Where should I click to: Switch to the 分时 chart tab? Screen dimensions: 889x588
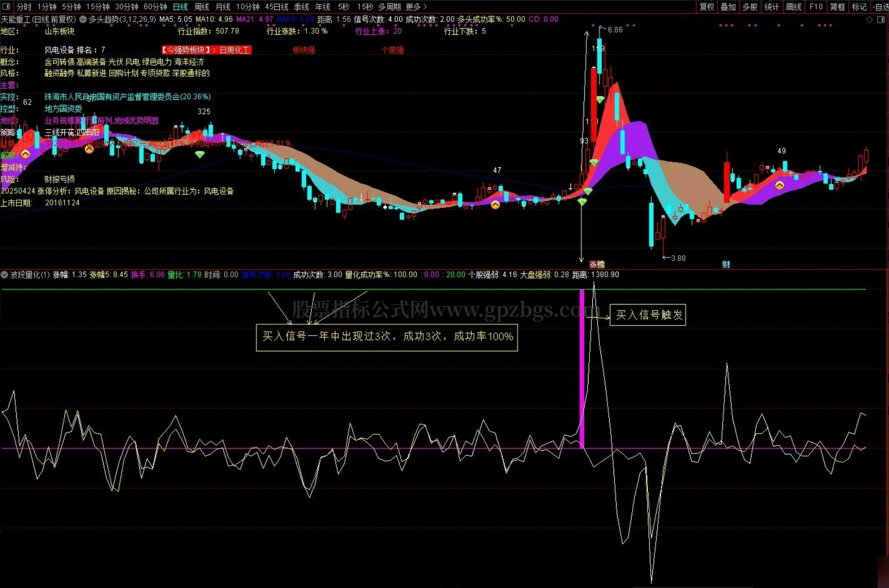(24, 7)
